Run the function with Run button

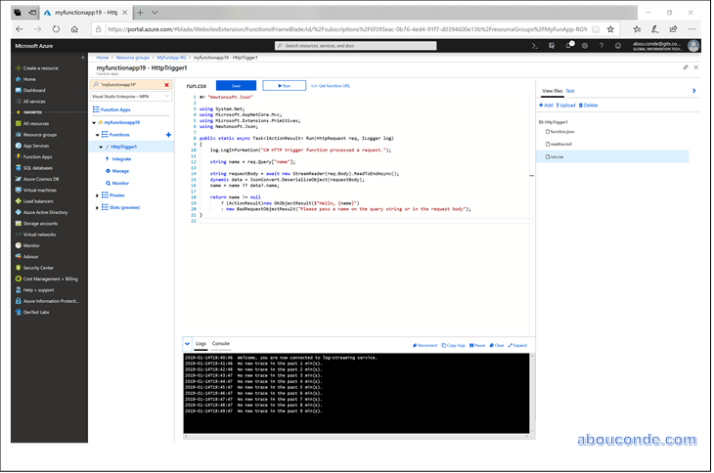[284, 86]
